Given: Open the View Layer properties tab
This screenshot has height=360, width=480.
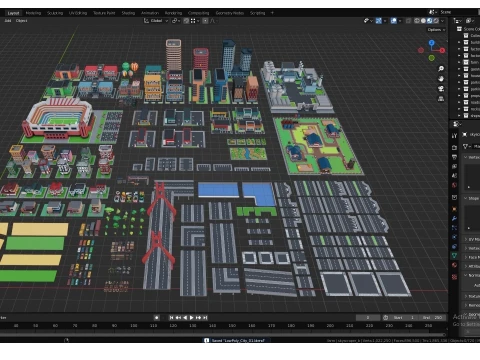Looking at the screenshot, I should click(454, 166).
